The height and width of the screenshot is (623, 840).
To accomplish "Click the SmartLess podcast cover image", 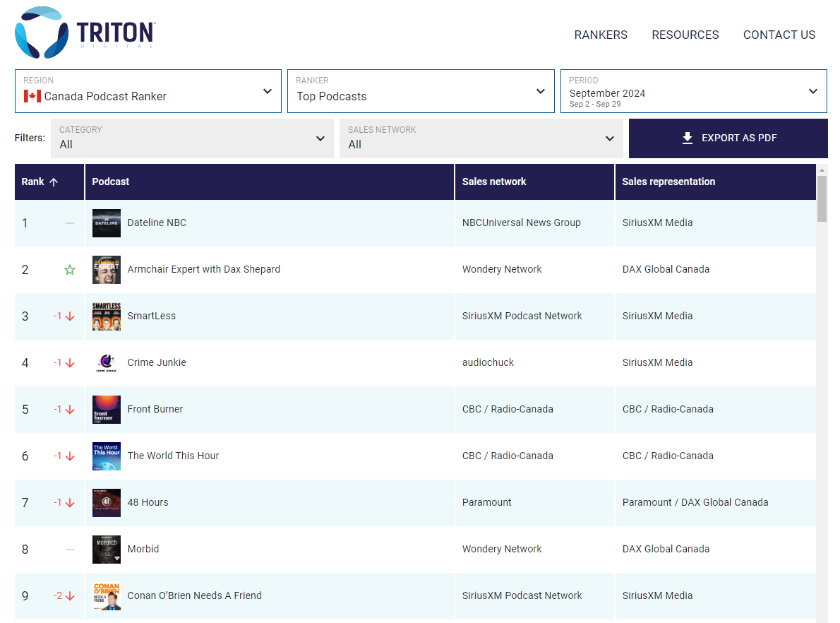I will (x=106, y=316).
